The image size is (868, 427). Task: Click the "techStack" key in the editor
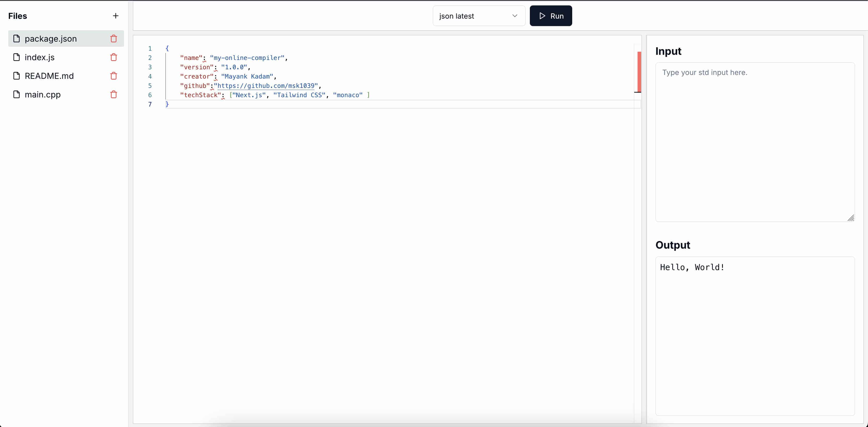point(200,95)
